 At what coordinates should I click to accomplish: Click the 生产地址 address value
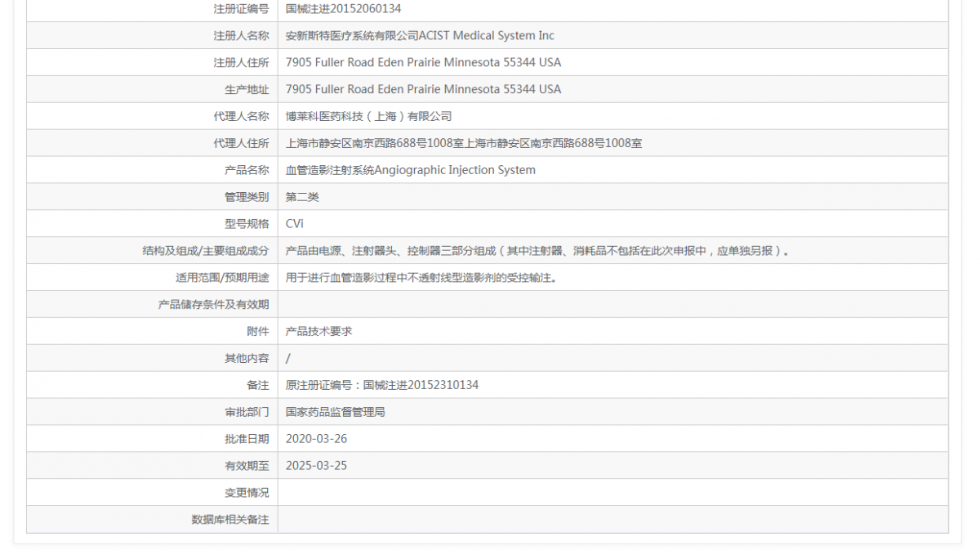pyautogui.click(x=423, y=89)
